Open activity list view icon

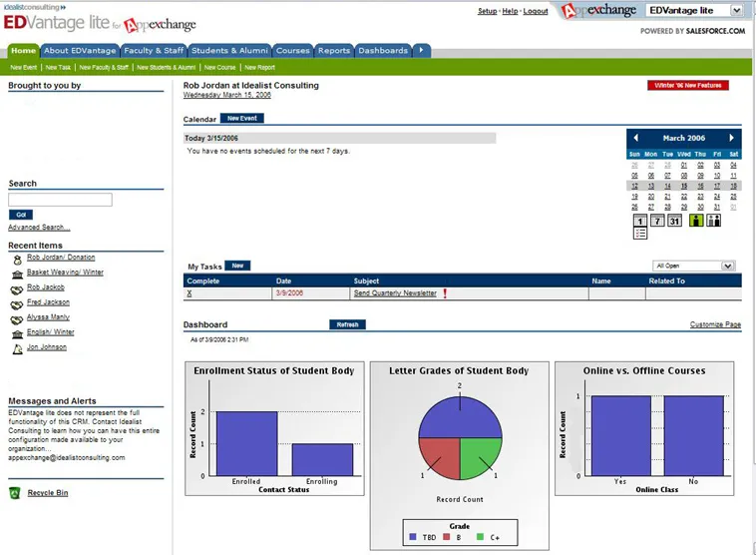[x=639, y=234]
